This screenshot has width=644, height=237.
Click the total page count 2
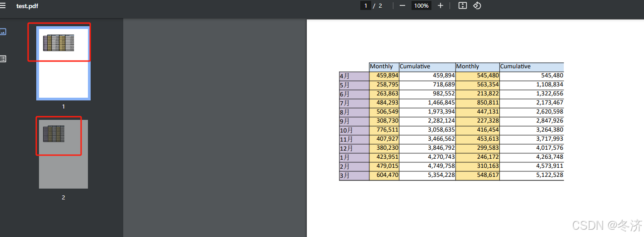380,5
